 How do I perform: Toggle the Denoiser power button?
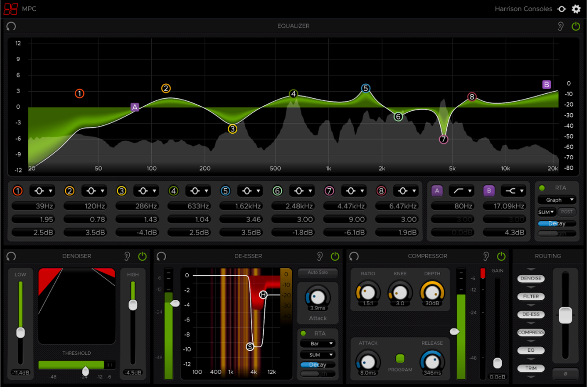(x=142, y=256)
